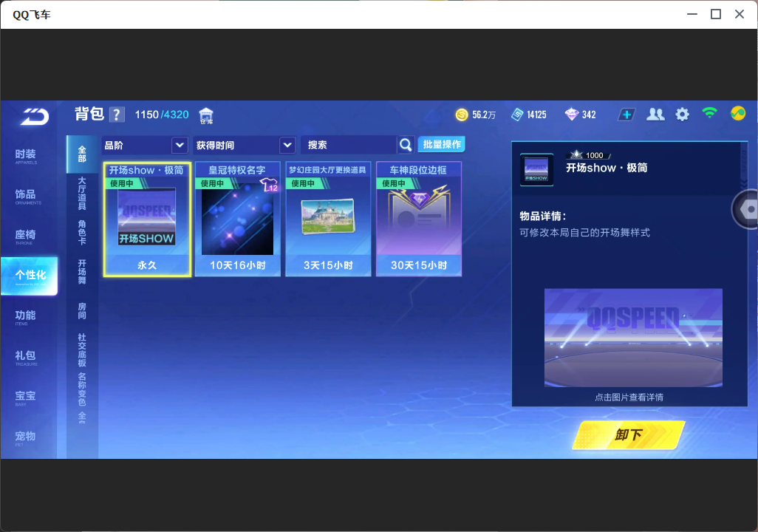Select the 社交底板 sub-tab
Viewport: 758px width, 532px height.
click(x=82, y=350)
